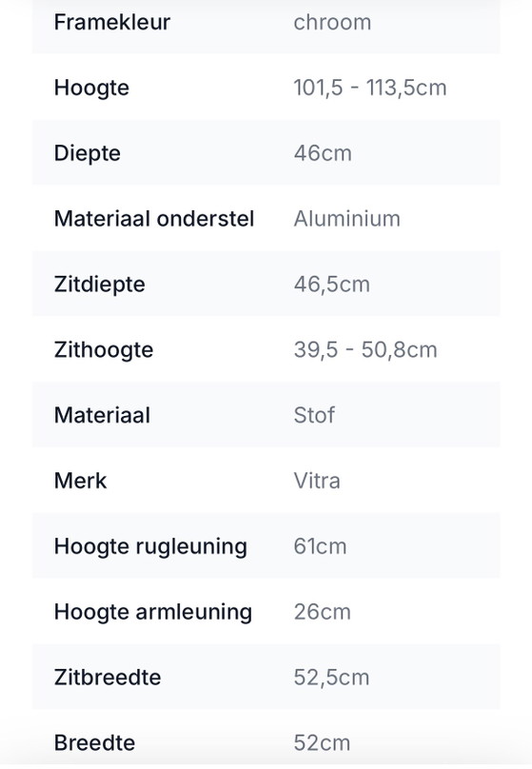Click the 46cm depth value

click(324, 153)
